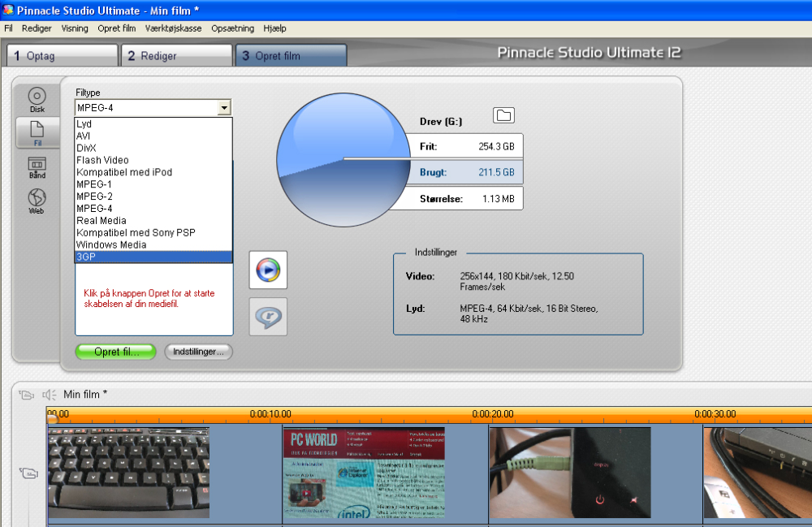
Task: Switch to the Rediger tab
Action: (x=177, y=55)
